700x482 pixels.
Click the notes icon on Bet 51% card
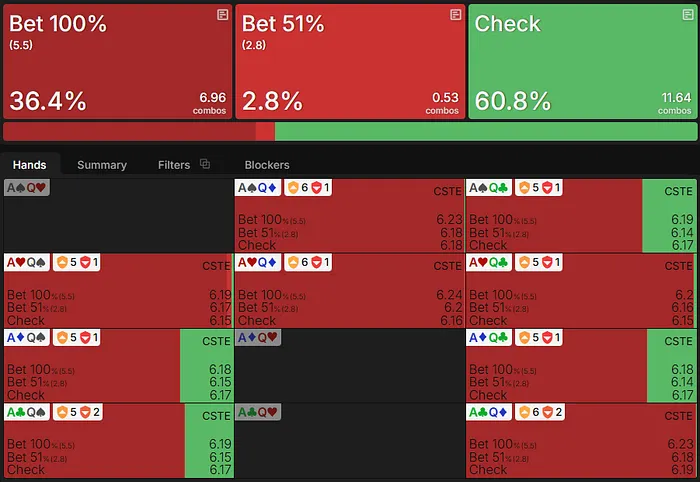coord(455,15)
